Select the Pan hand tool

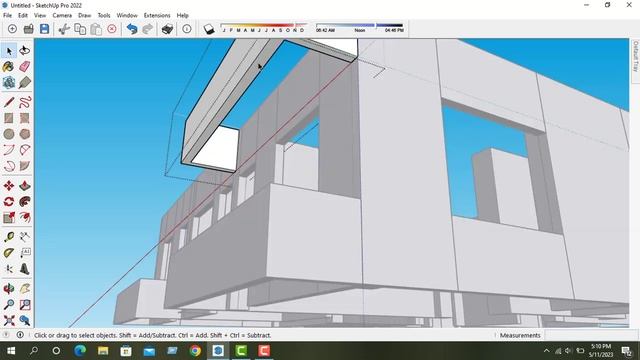[24, 289]
